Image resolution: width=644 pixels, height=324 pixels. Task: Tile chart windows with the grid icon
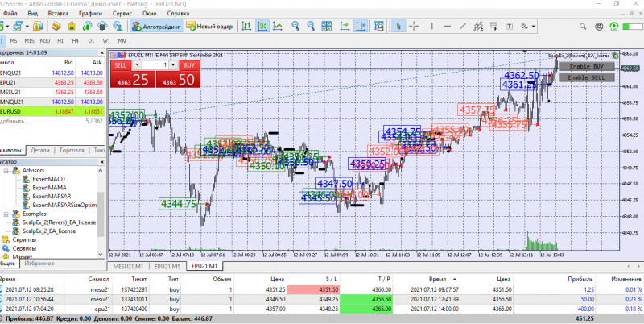coord(327,27)
